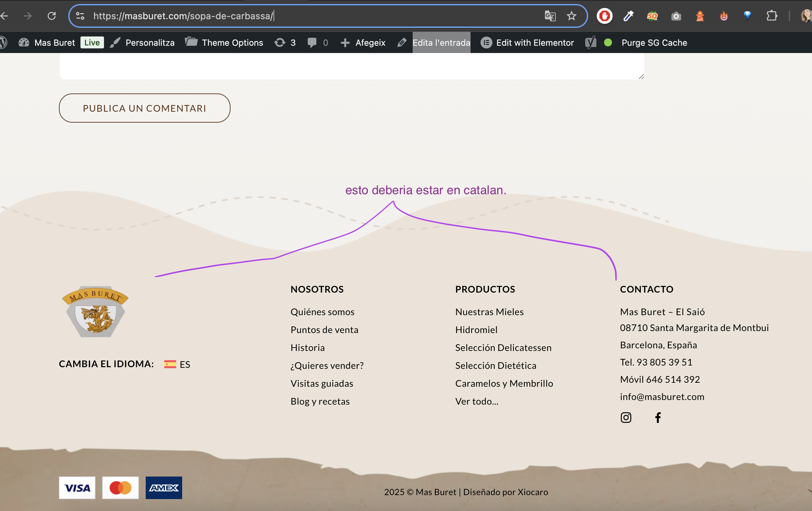Click the browser reload page icon
This screenshot has width=812, height=511.
coord(52,16)
